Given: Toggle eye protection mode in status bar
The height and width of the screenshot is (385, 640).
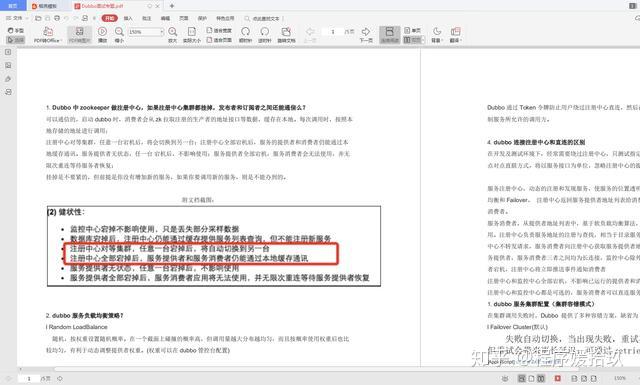Looking at the screenshot, I should [x=505, y=379].
